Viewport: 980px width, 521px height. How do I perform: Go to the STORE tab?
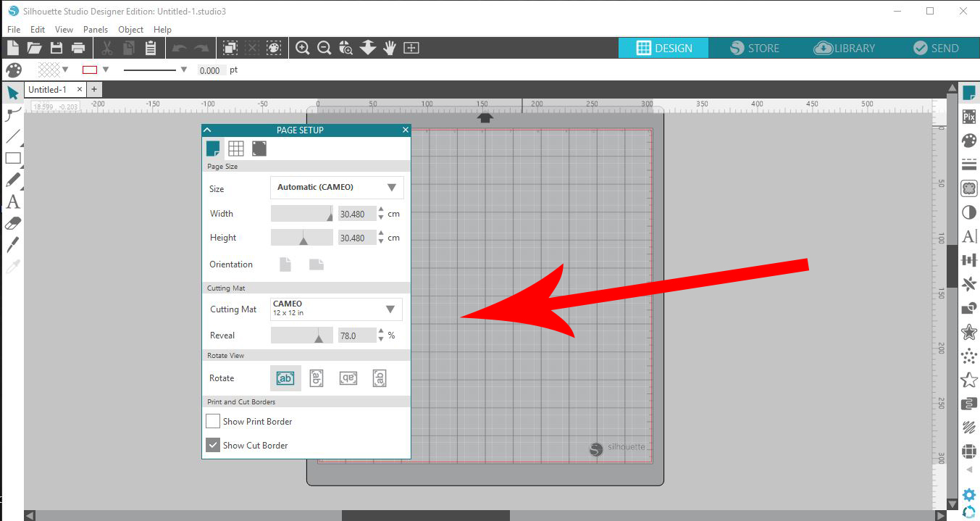755,48
